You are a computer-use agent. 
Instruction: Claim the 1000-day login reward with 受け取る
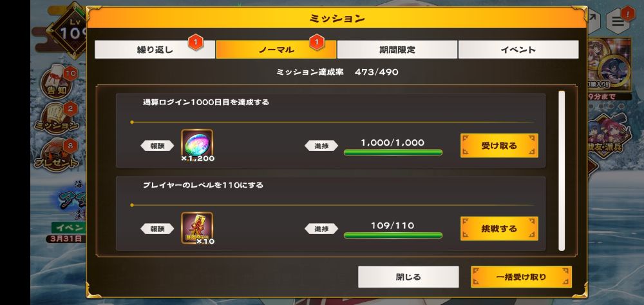click(499, 146)
